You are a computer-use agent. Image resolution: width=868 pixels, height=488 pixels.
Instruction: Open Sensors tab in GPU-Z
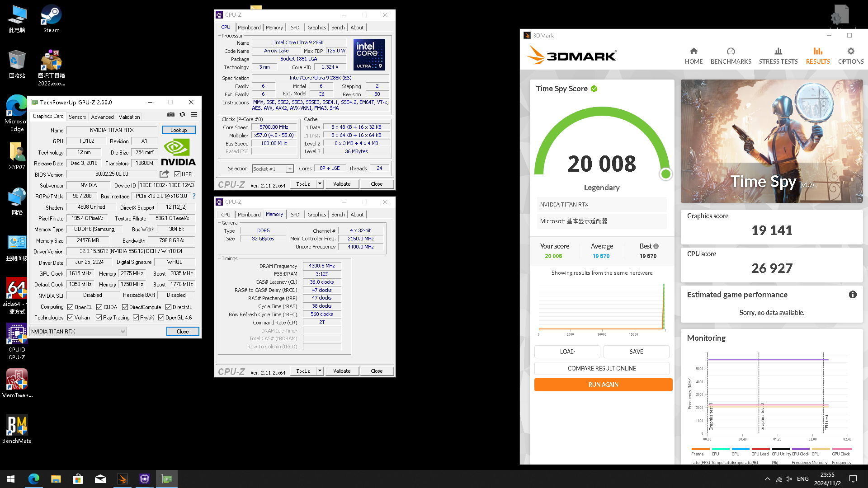point(77,117)
